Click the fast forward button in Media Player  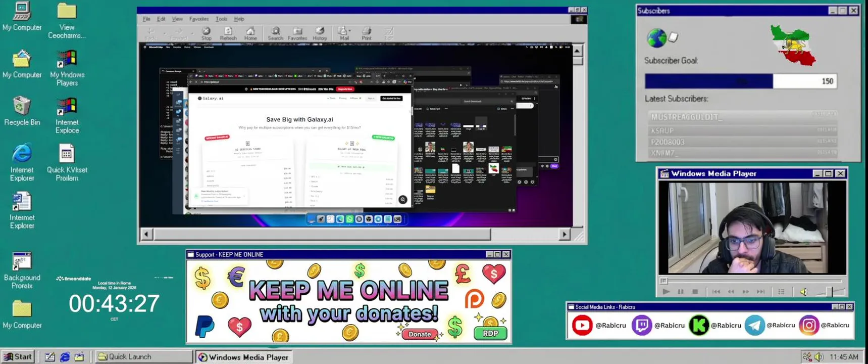click(x=746, y=292)
